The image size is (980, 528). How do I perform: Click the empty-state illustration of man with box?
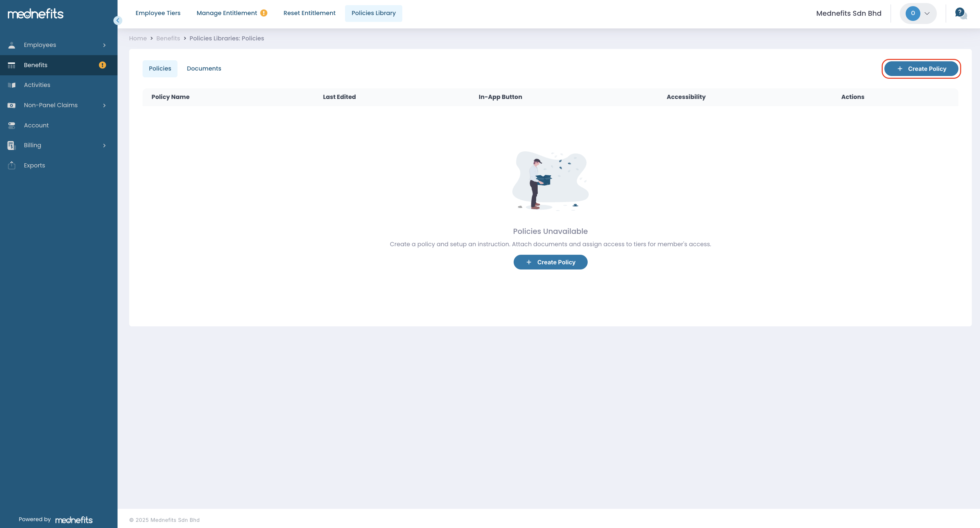(x=550, y=181)
